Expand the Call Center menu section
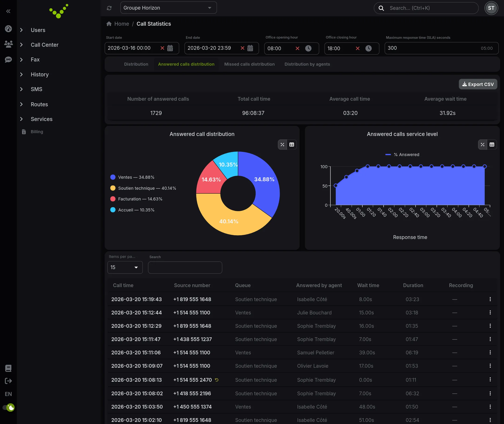This screenshot has width=504, height=424. (44, 45)
